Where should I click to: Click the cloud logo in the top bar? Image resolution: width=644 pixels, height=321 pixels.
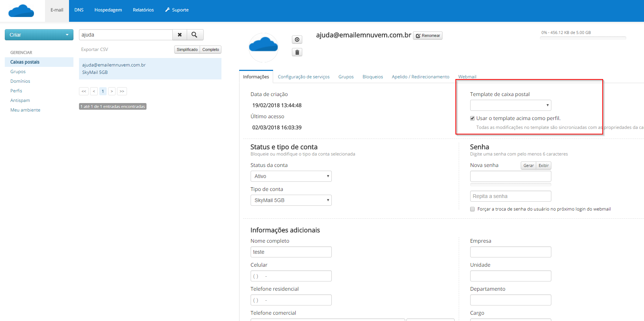click(21, 11)
